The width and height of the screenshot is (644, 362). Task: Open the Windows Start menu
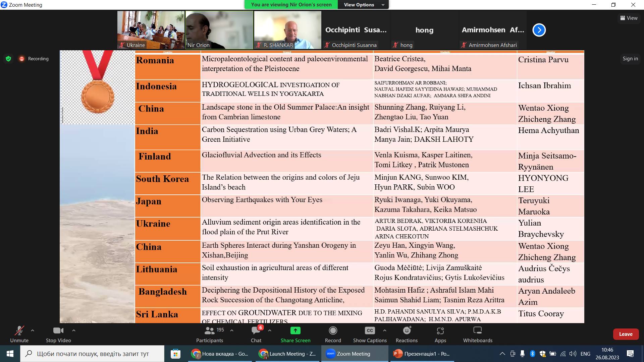[x=10, y=354]
